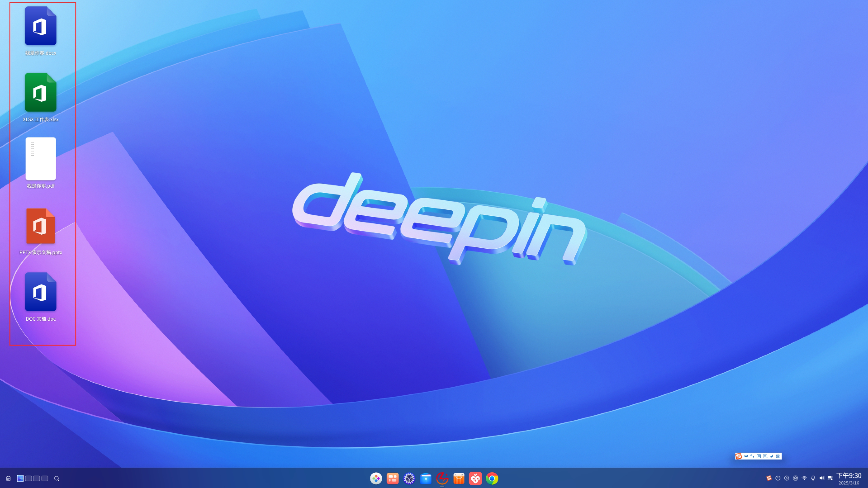The height and width of the screenshot is (488, 868).
Task: Click the Sogou logo on floating input bar
Action: pyautogui.click(x=739, y=456)
